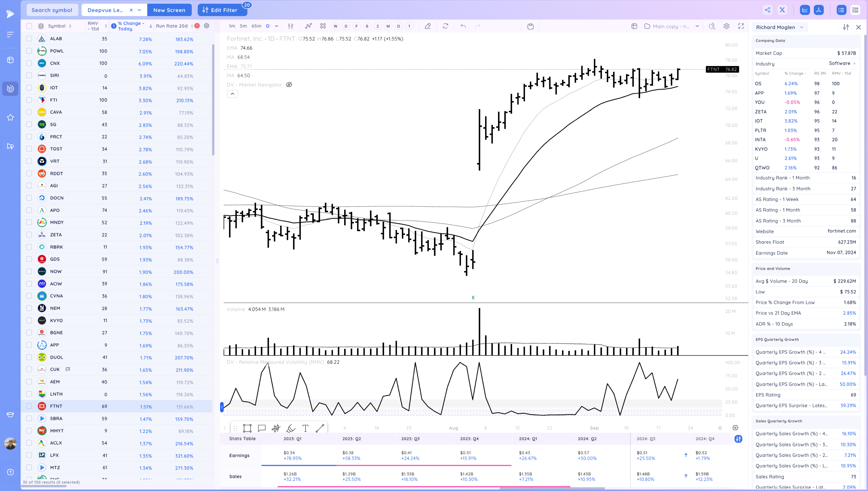Toggle visibility of DV Market Navigator
The height and width of the screenshot is (491, 868).
[289, 85]
